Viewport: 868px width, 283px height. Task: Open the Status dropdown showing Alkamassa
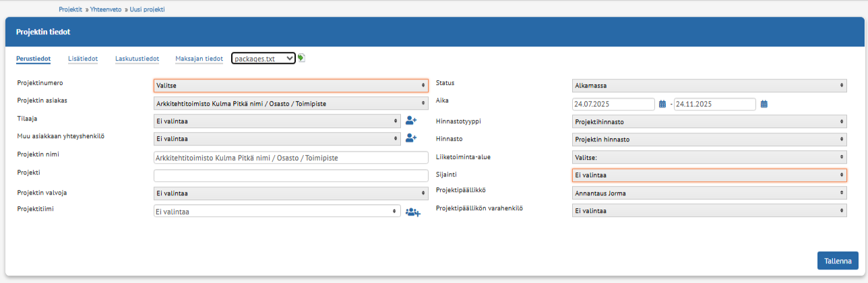(x=709, y=86)
